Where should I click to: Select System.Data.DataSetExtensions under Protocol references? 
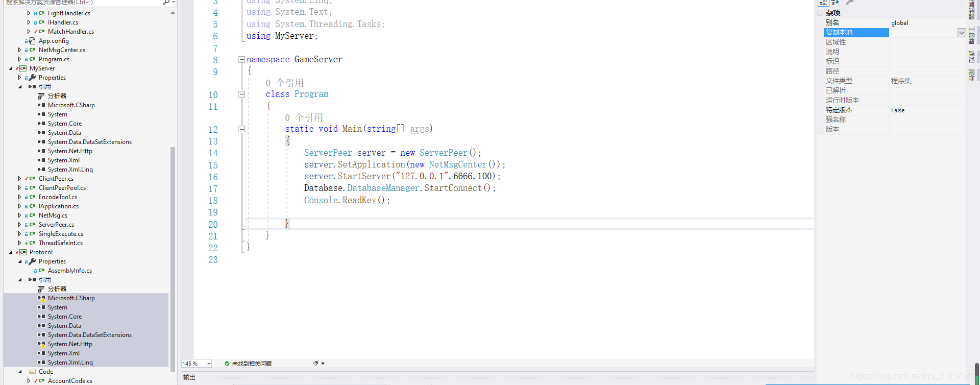click(90, 335)
